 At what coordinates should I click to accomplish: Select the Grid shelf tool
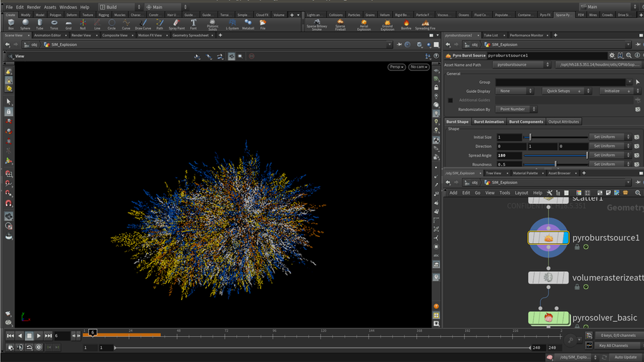point(68,24)
